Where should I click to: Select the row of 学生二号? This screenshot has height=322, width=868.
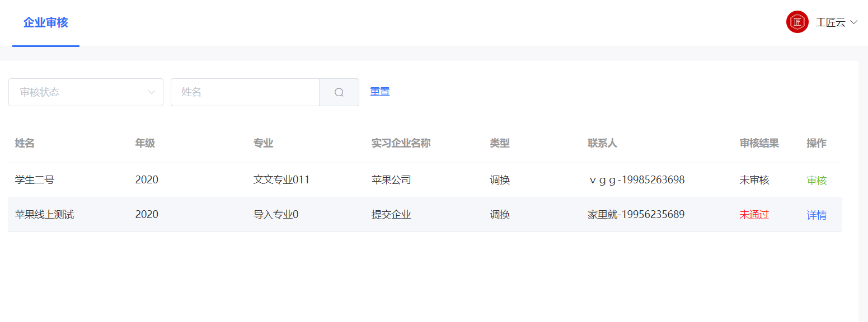point(336,180)
